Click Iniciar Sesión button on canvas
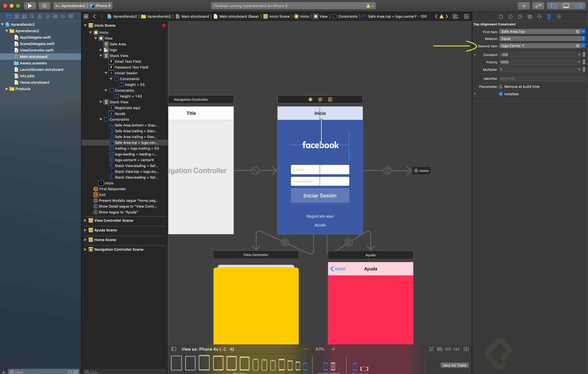This screenshot has height=374, width=588. 320,196
